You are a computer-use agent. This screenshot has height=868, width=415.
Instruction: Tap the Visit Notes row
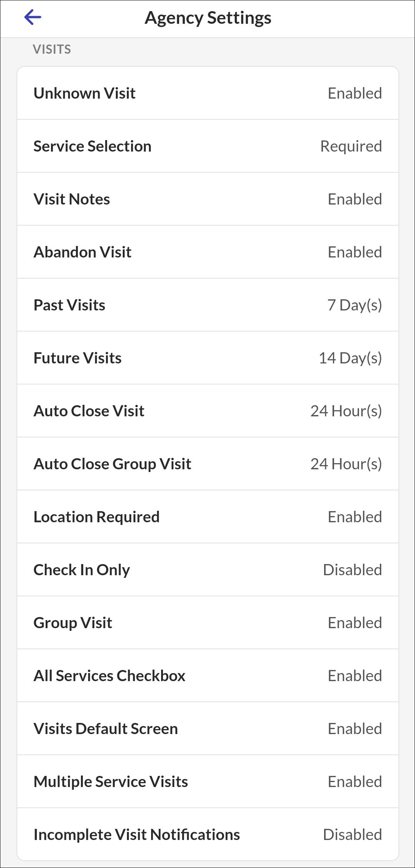(x=207, y=199)
